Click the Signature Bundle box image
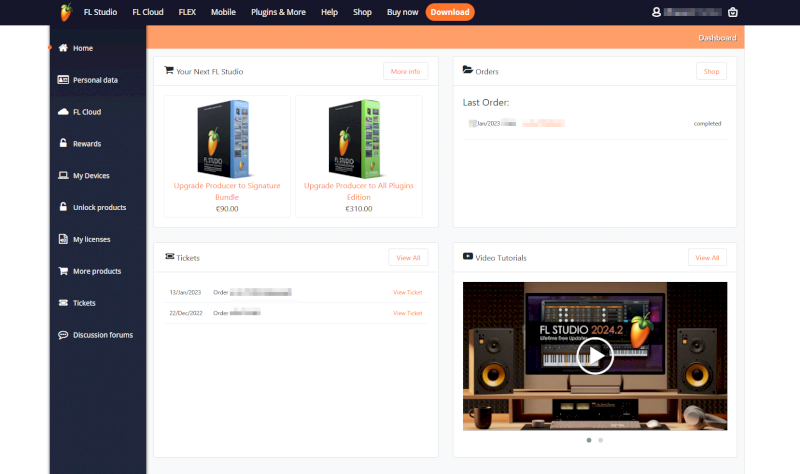Image resolution: width=800 pixels, height=474 pixels. [x=224, y=138]
